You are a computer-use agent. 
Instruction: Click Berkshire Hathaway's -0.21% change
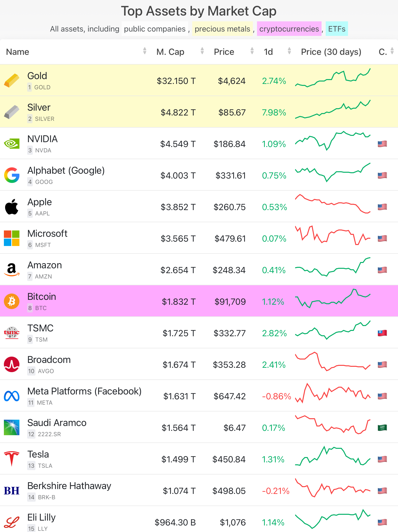click(x=276, y=491)
